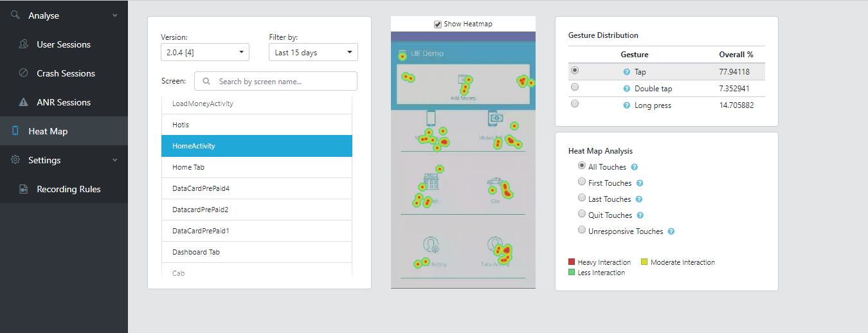
Task: Click the 7.352941 percentage value
Action: [734, 89]
